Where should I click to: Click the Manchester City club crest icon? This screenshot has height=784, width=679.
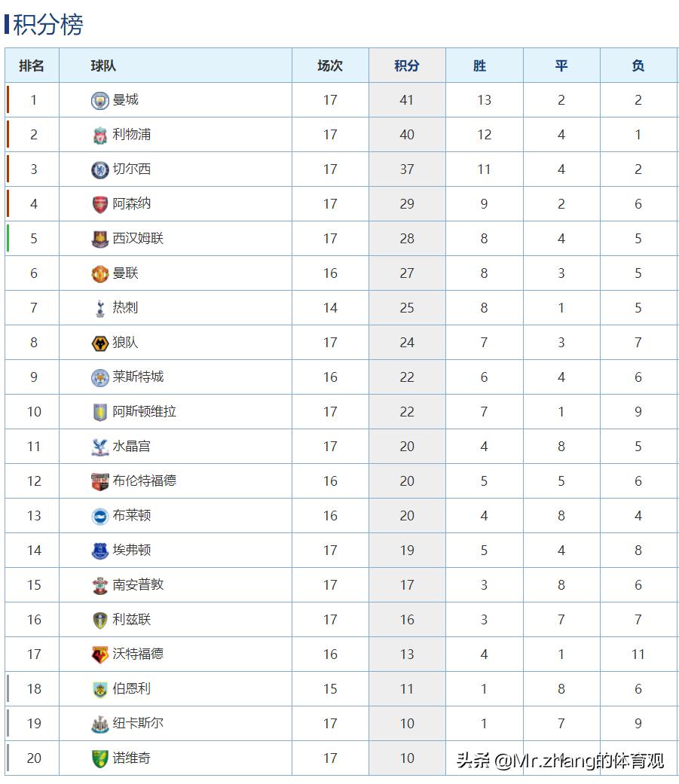coord(99,101)
